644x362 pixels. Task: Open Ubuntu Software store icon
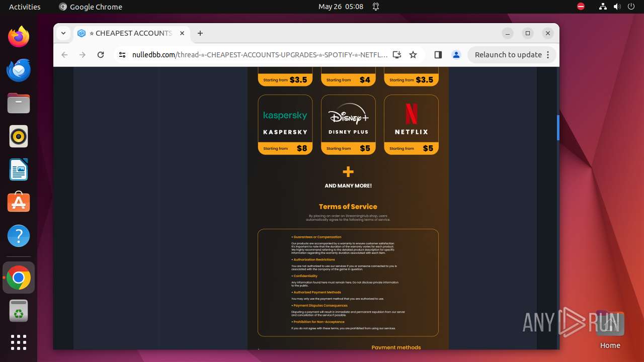click(x=19, y=203)
